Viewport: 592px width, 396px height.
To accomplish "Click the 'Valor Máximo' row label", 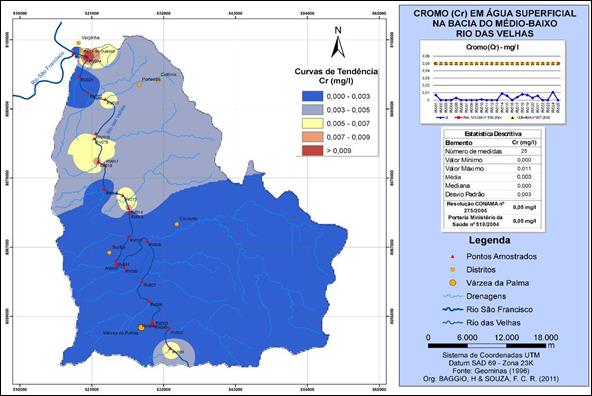I will (464, 168).
